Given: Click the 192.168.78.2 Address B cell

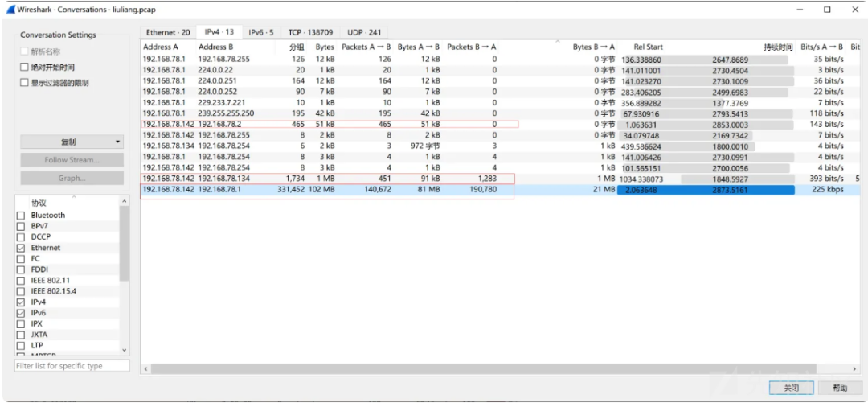Looking at the screenshot, I should [x=219, y=124].
